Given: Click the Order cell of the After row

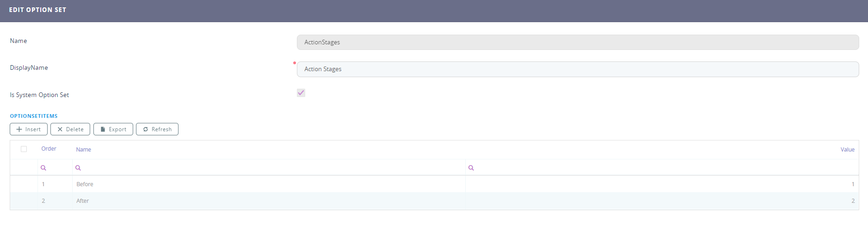Looking at the screenshot, I should (43, 201).
